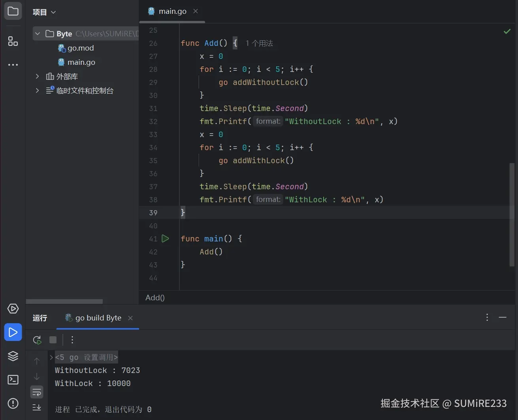Jump down the stack trace arrow
The width and height of the screenshot is (518, 420).
coord(37,377)
